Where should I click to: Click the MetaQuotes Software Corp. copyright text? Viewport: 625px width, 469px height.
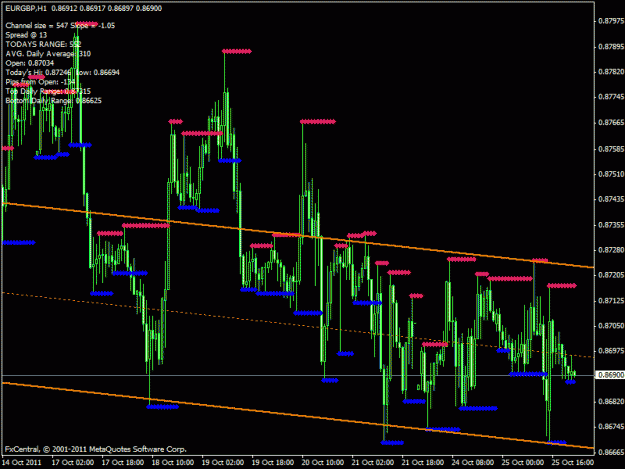click(95, 449)
